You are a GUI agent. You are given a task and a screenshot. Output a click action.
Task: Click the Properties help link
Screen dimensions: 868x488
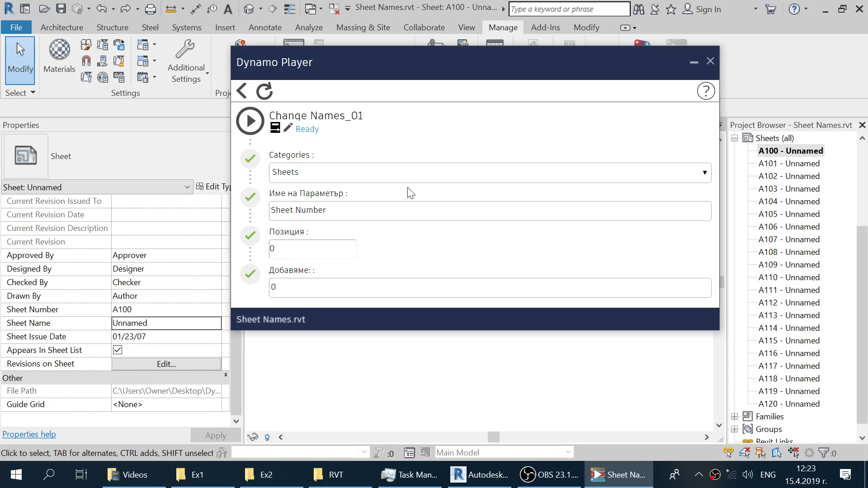[x=29, y=434]
